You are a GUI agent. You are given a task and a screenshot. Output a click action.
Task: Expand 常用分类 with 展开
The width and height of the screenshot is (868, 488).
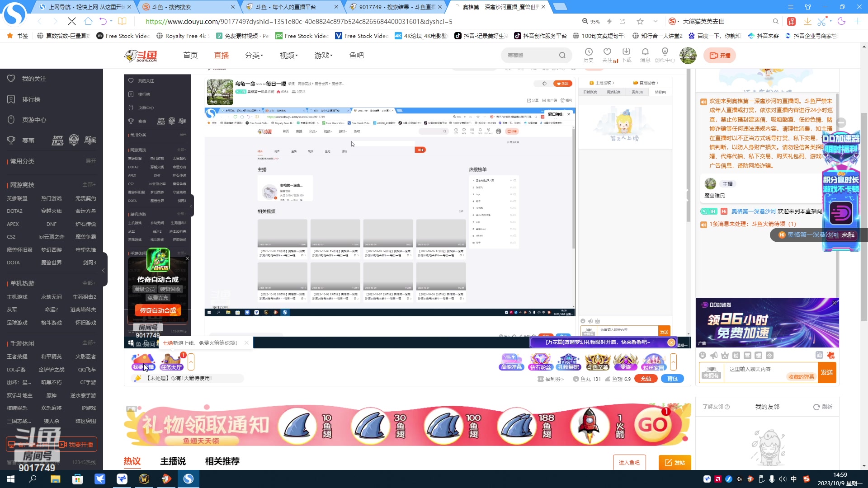(91, 161)
